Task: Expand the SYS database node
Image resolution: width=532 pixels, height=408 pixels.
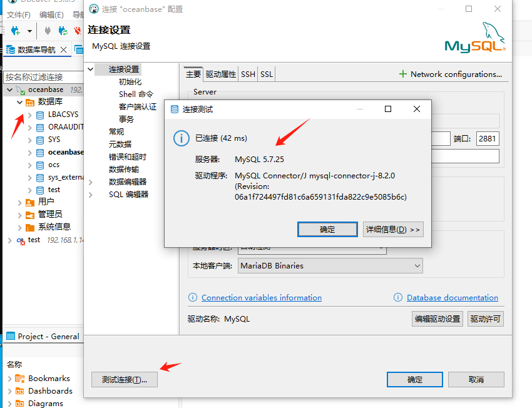Action: coord(30,140)
